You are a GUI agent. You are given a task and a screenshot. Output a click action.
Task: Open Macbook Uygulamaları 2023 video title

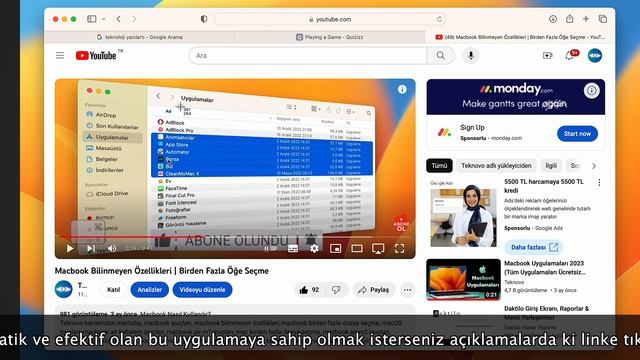pos(544,268)
